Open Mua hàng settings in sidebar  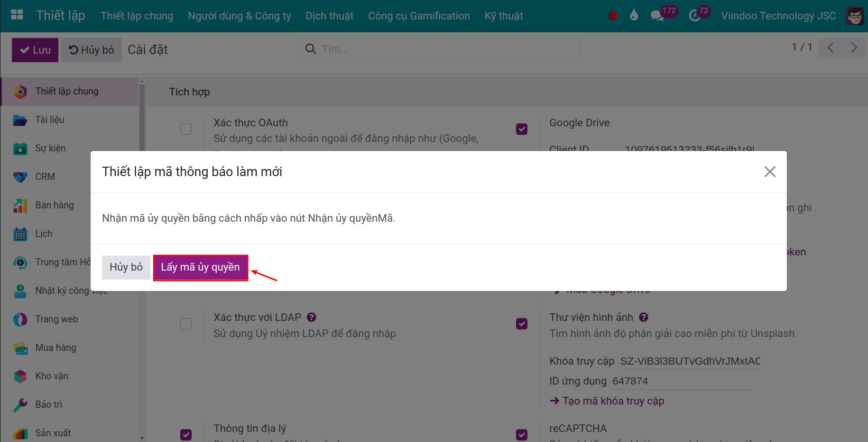pos(70,348)
